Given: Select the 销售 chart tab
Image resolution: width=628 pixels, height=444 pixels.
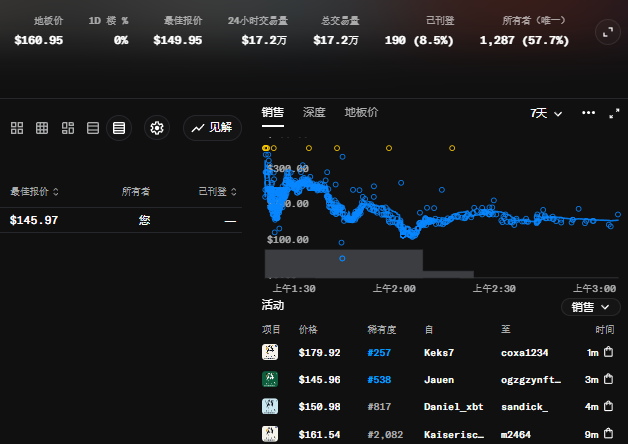Looking at the screenshot, I should [x=273, y=113].
